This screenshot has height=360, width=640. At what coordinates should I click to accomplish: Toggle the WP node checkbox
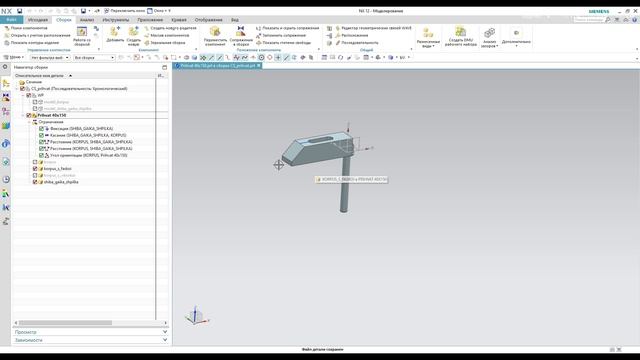pyautogui.click(x=29, y=96)
